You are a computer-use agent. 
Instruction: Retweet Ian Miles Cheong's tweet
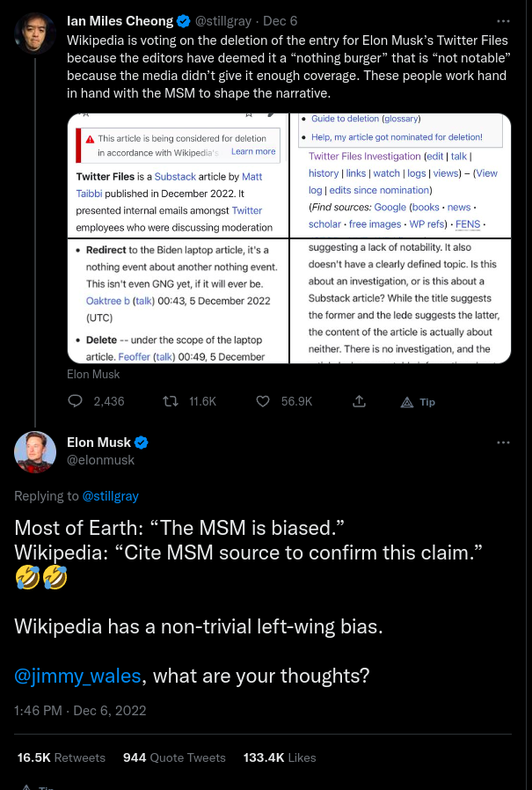click(171, 401)
